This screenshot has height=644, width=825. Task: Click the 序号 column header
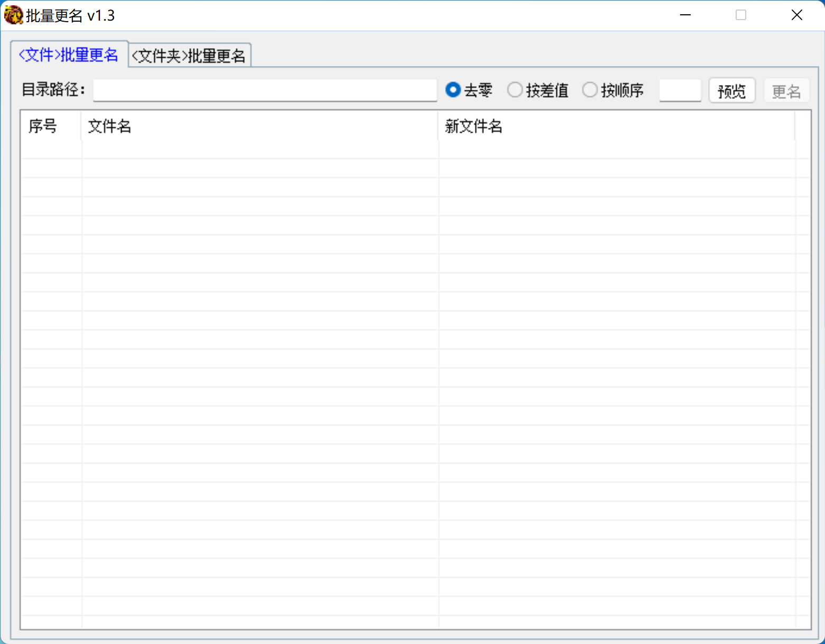[51, 126]
